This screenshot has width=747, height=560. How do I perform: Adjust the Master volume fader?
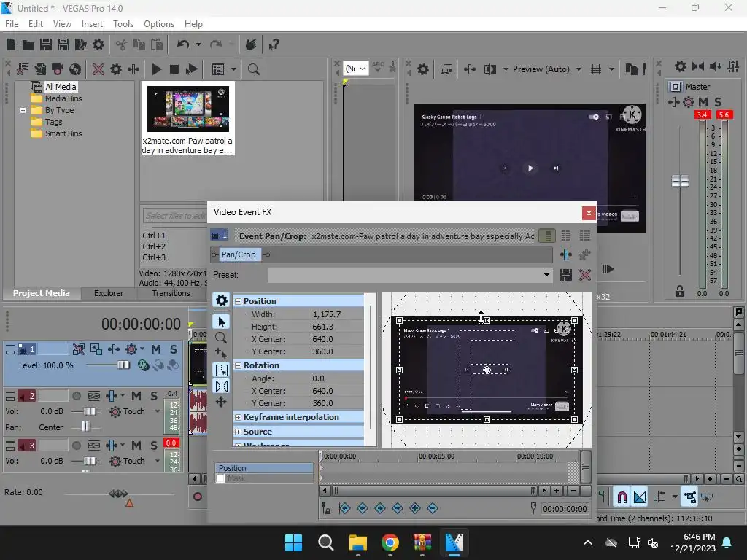coord(681,181)
